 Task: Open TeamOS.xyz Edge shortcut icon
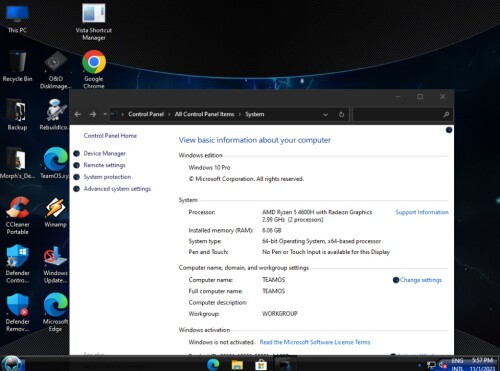(55, 163)
